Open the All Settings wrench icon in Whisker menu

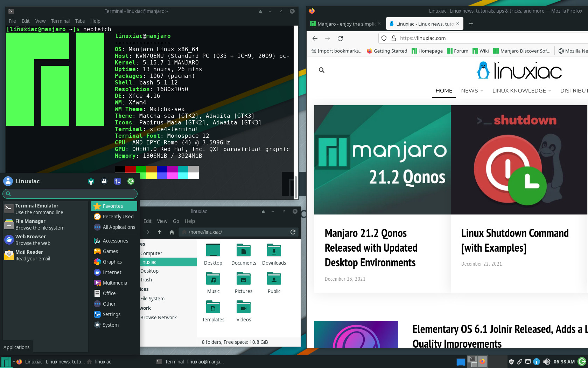[x=91, y=181]
